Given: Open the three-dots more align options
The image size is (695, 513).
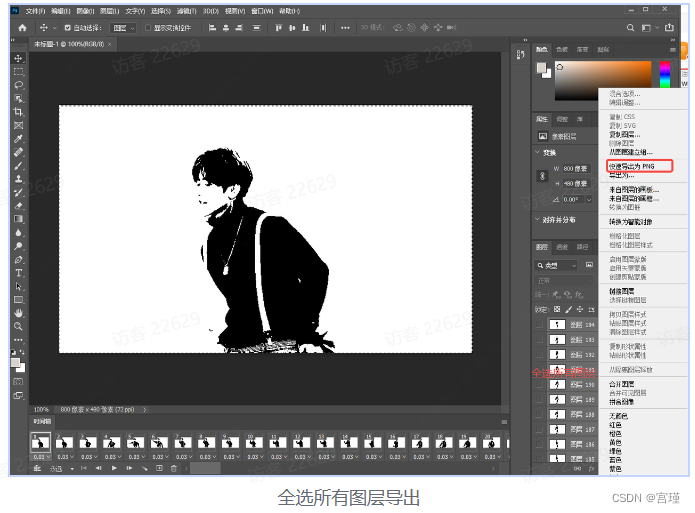Looking at the screenshot, I should [345, 27].
